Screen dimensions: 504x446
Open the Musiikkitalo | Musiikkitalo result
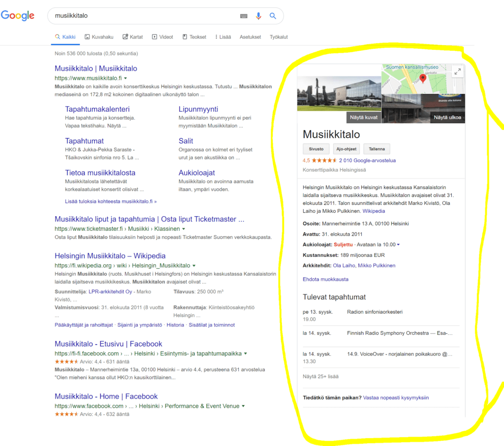pos(96,68)
